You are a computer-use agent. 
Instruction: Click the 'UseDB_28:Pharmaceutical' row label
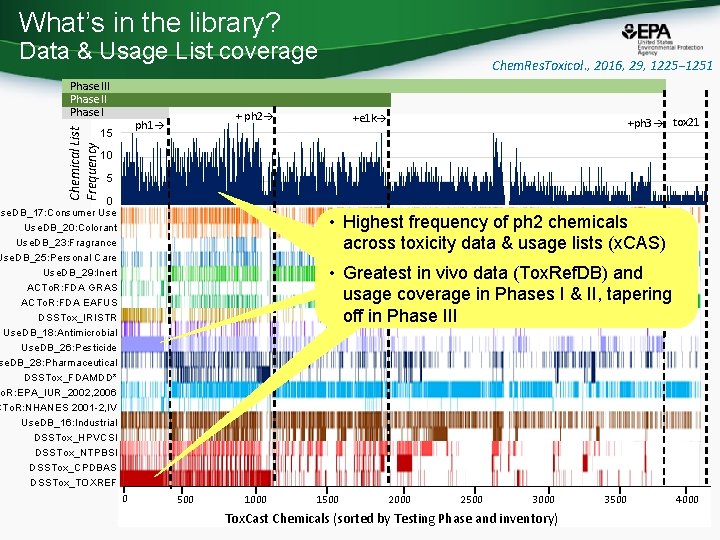tap(59, 363)
